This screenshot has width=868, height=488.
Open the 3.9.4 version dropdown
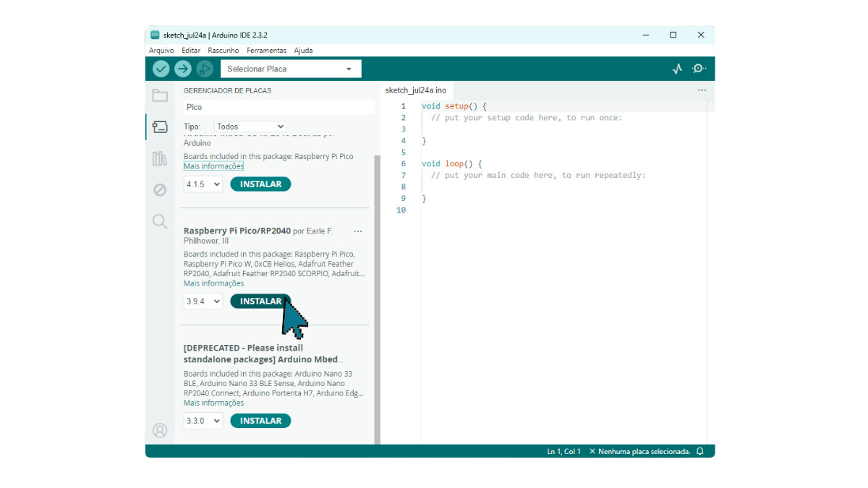click(x=203, y=301)
